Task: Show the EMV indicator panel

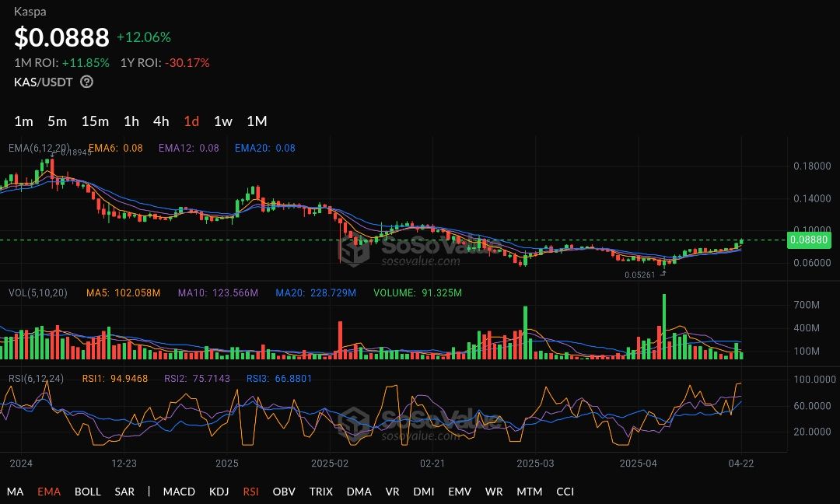Action: click(460, 492)
